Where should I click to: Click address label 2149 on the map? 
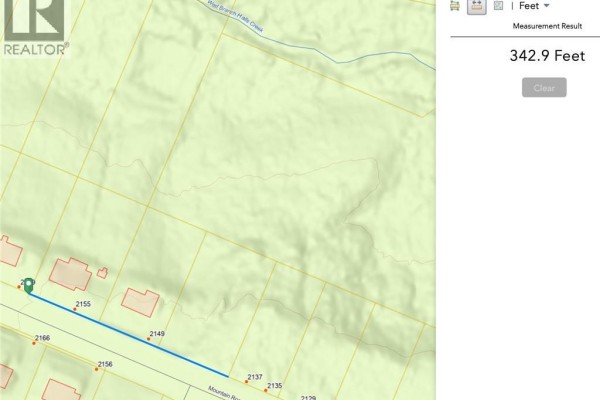pos(157,334)
